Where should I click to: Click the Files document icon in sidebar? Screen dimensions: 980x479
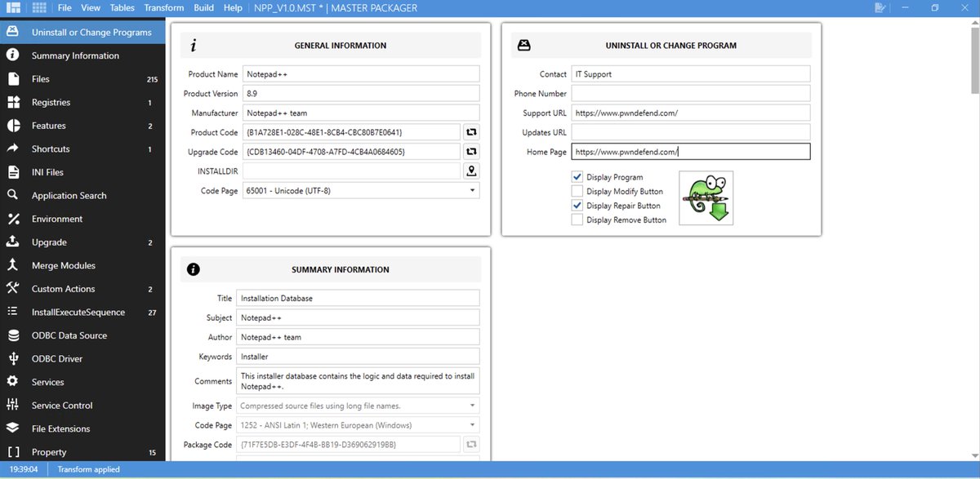(x=13, y=79)
